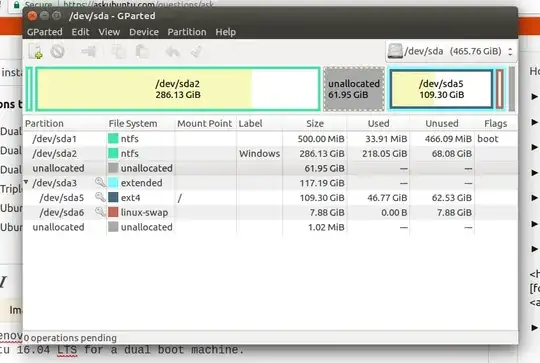Click the 0 operations pending status text

pyautogui.click(x=70, y=338)
